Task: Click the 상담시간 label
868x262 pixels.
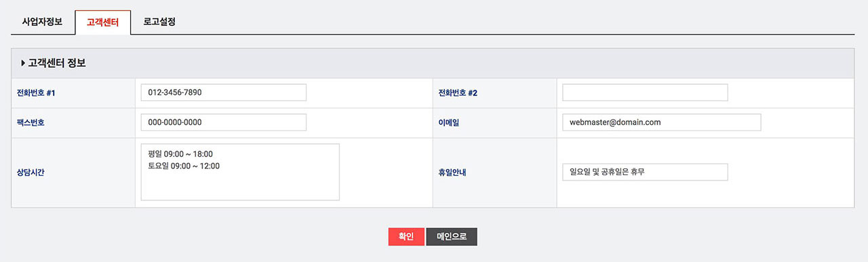Action: [31, 172]
